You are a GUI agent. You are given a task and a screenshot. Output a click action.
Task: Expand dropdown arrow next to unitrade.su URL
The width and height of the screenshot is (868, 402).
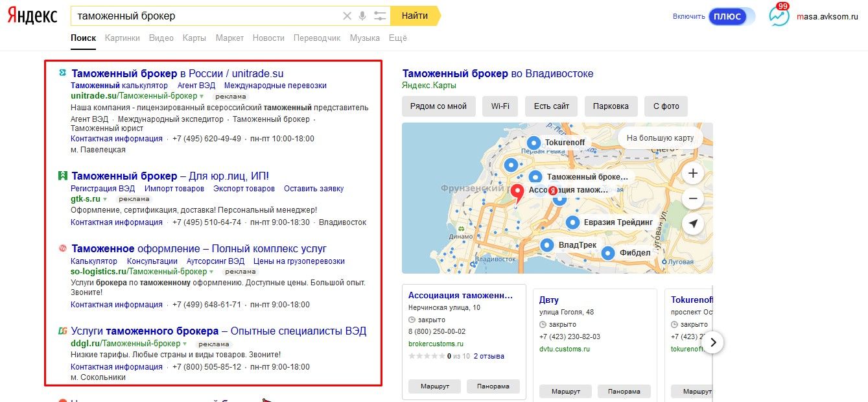pos(202,97)
